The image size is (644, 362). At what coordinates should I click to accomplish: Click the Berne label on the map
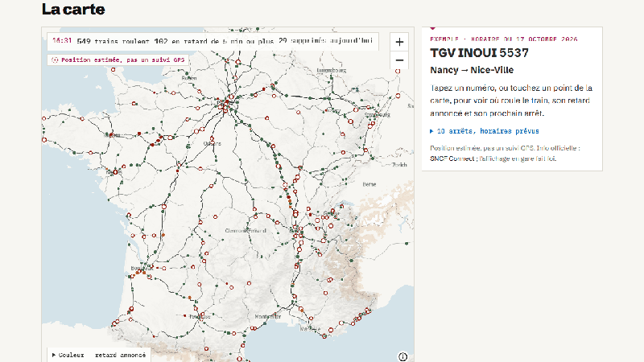point(369,184)
